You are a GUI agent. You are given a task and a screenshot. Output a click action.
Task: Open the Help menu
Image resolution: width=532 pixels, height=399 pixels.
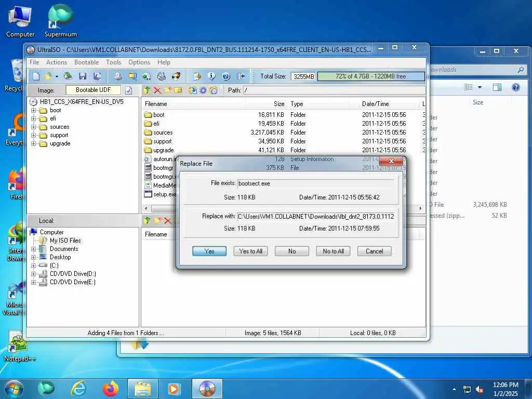(164, 62)
